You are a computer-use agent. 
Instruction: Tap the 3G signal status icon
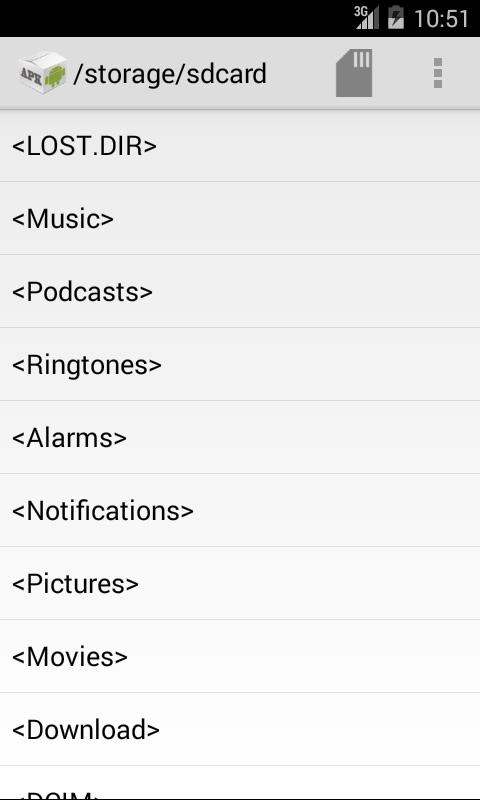366,18
